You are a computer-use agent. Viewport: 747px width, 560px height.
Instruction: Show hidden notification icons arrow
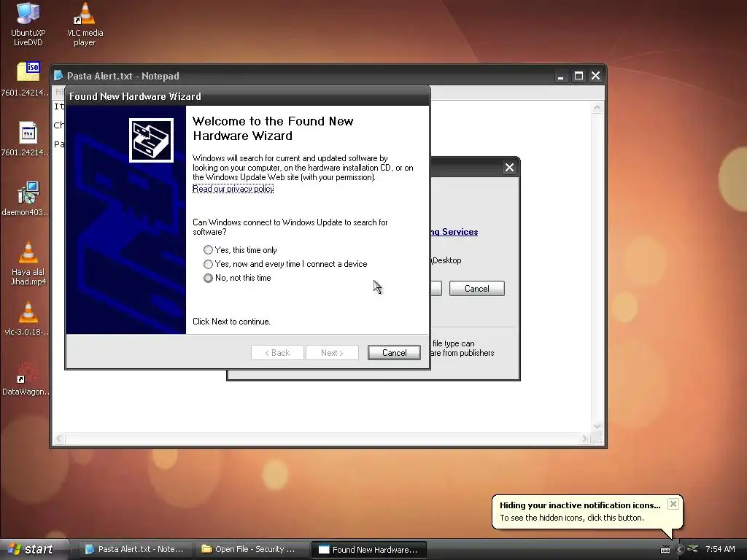click(x=680, y=549)
